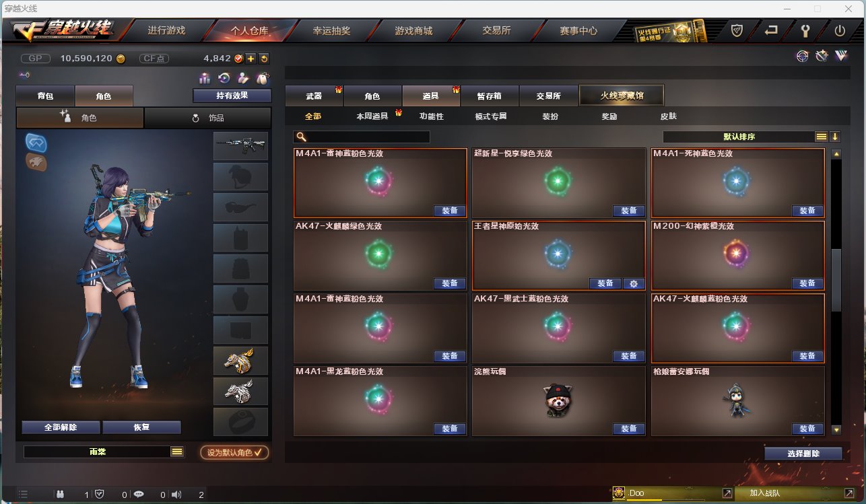Open gear settings on 王者星神原始光效
This screenshot has height=504, width=866.
633,283
